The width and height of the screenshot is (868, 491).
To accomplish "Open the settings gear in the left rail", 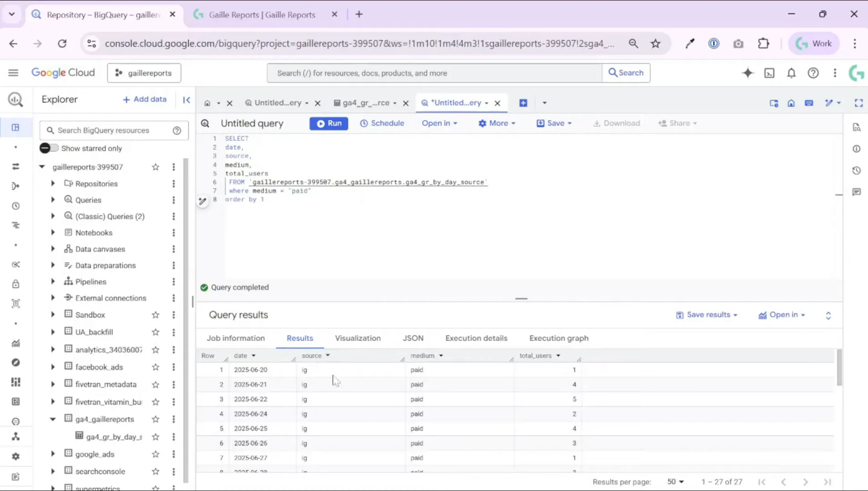I will [x=15, y=456].
